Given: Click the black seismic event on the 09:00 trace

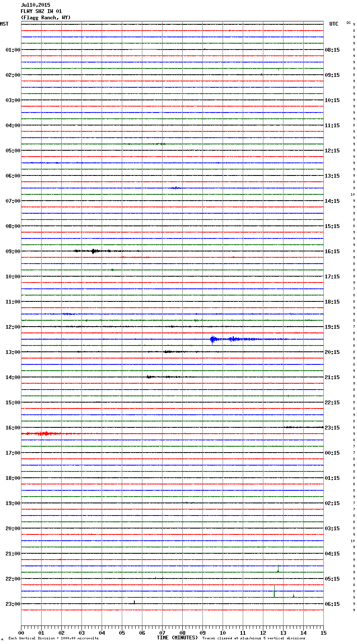Looking at the screenshot, I should click(x=94, y=251).
